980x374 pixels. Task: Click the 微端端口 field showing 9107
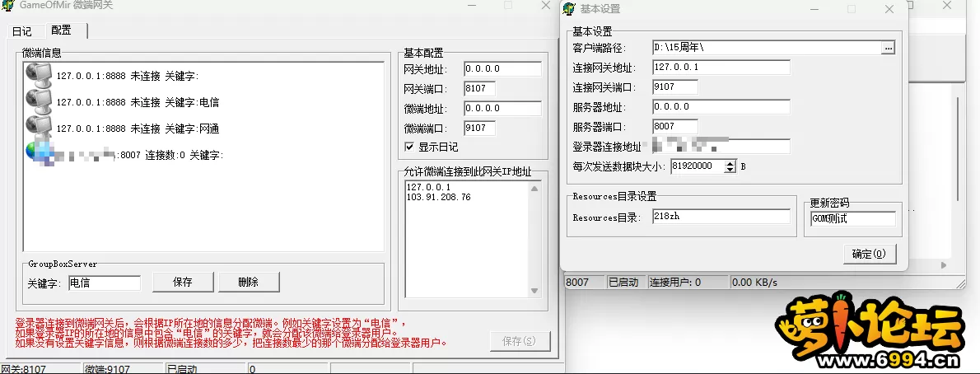[x=479, y=129]
